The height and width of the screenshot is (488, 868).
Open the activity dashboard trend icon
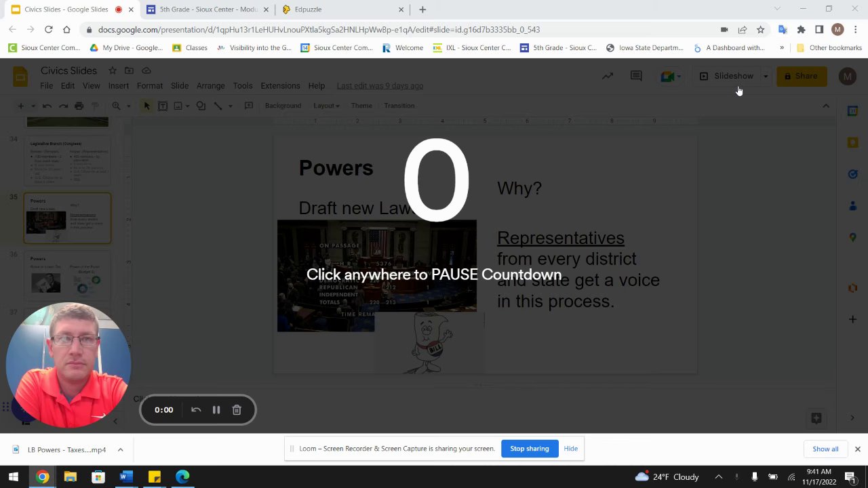(608, 76)
